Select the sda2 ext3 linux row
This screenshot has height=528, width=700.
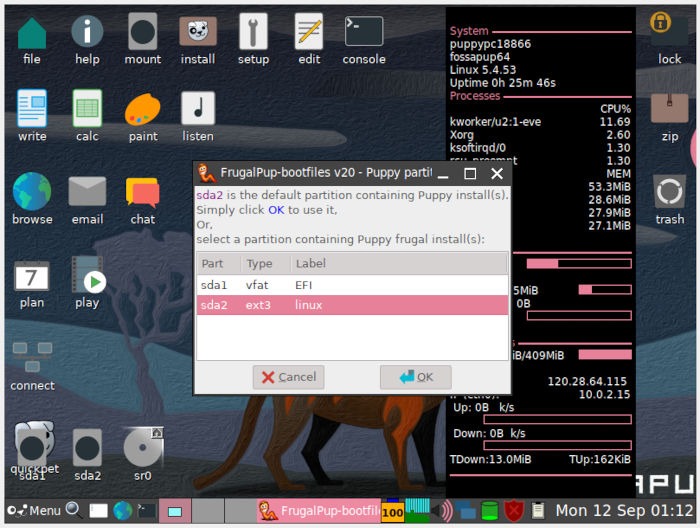coord(352,305)
